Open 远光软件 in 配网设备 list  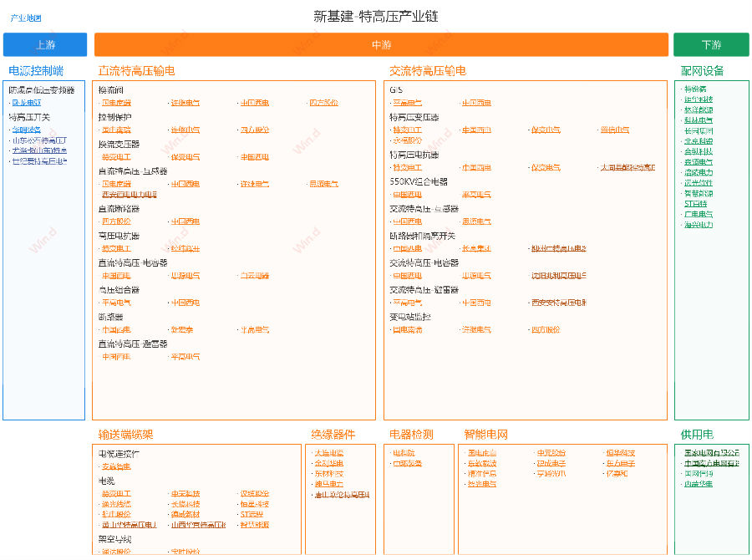[x=699, y=183]
